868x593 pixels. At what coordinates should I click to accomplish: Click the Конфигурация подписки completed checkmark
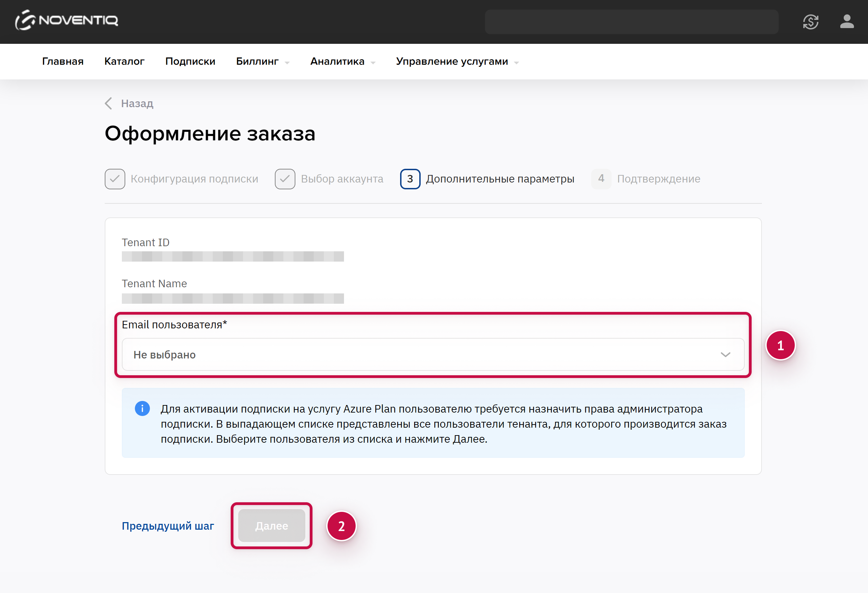click(x=115, y=179)
